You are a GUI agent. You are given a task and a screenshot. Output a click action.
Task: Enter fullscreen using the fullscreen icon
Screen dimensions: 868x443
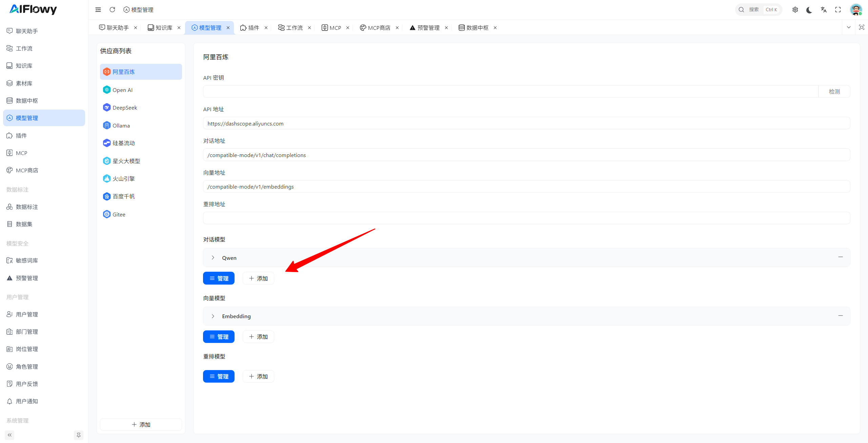point(838,9)
